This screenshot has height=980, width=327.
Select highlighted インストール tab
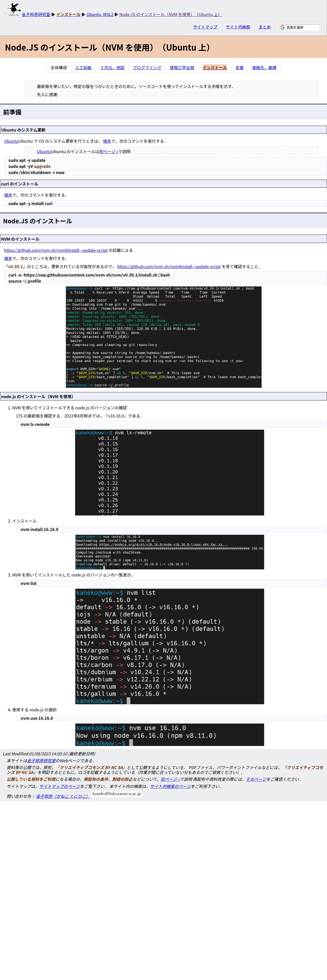click(215, 68)
